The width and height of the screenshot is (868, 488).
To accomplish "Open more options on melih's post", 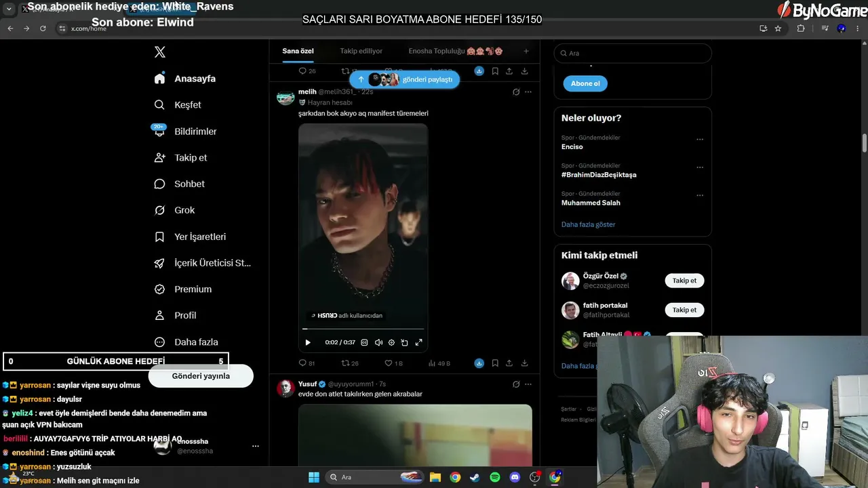I will [x=528, y=92].
